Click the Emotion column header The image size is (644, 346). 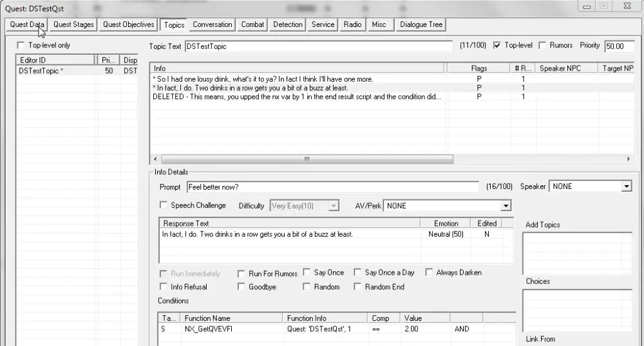pyautogui.click(x=446, y=223)
